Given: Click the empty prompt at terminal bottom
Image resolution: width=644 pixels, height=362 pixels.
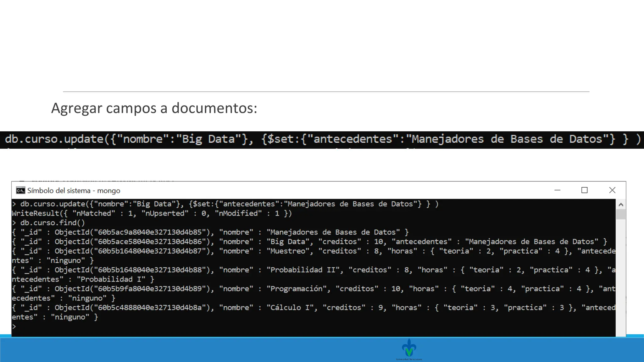Looking at the screenshot, I should (x=14, y=326).
